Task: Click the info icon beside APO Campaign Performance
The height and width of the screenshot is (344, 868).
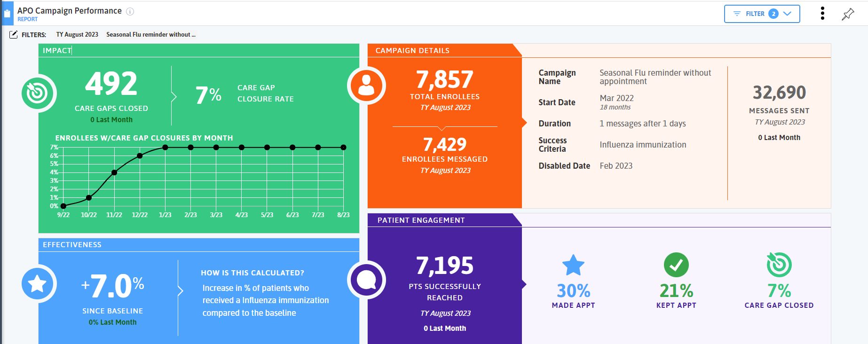Action: [130, 11]
